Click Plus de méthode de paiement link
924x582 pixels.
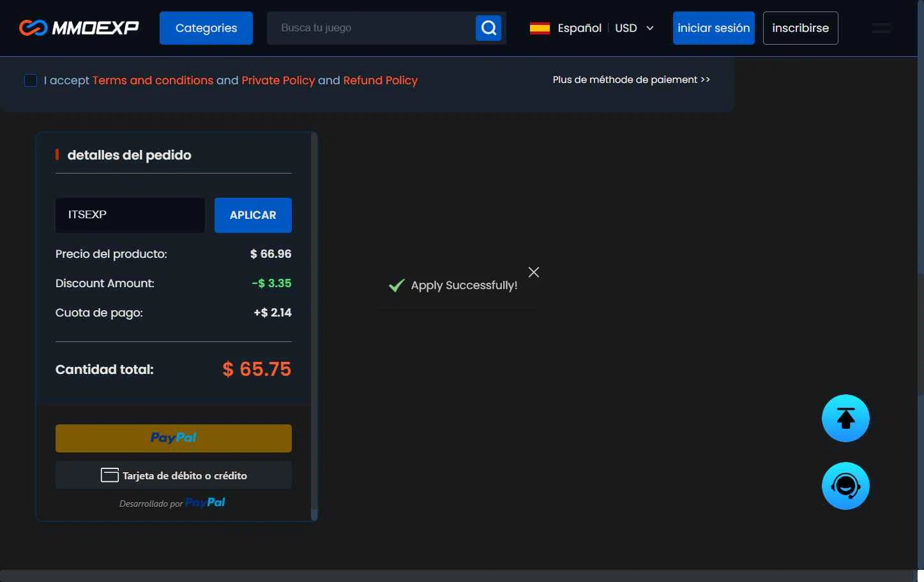click(x=632, y=80)
